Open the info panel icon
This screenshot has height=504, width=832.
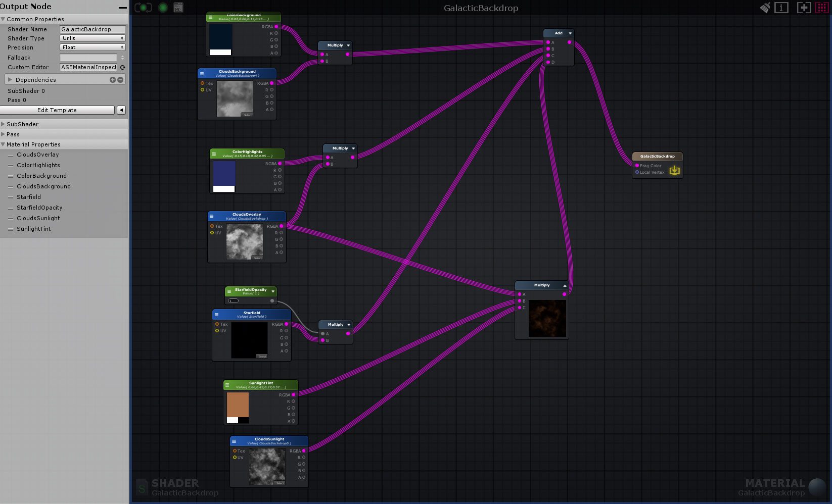(x=781, y=8)
